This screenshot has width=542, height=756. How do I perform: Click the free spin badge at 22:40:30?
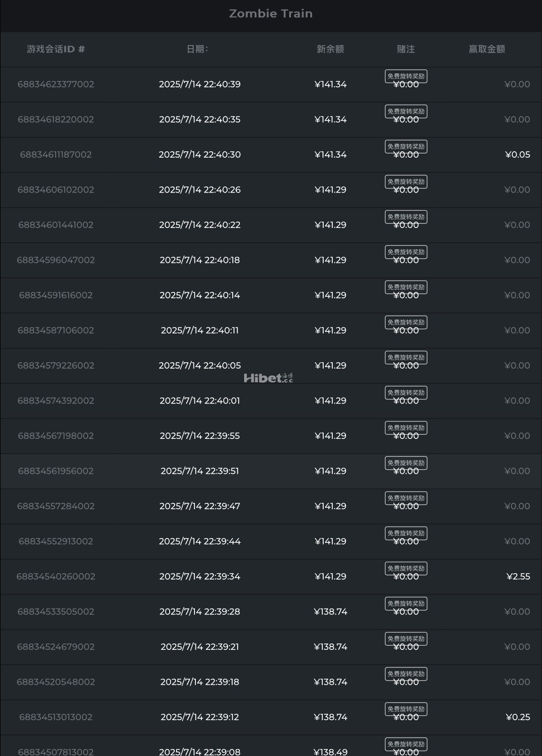406,147
